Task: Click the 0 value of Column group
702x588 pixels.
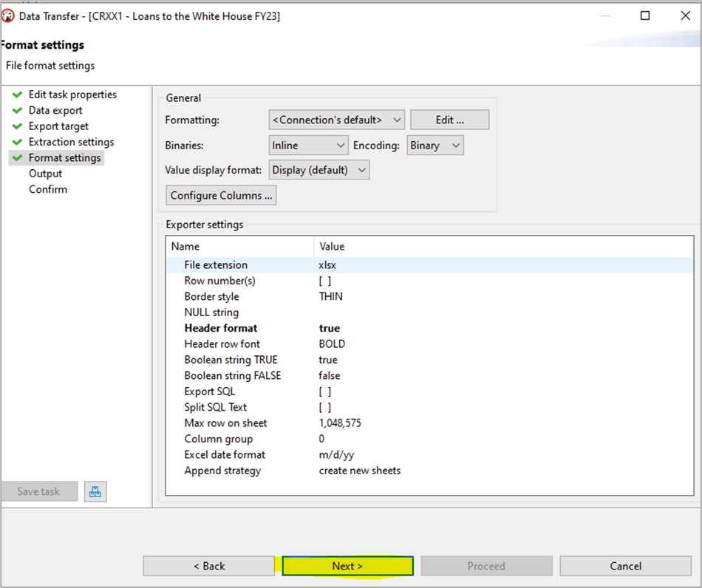Action: tap(321, 439)
